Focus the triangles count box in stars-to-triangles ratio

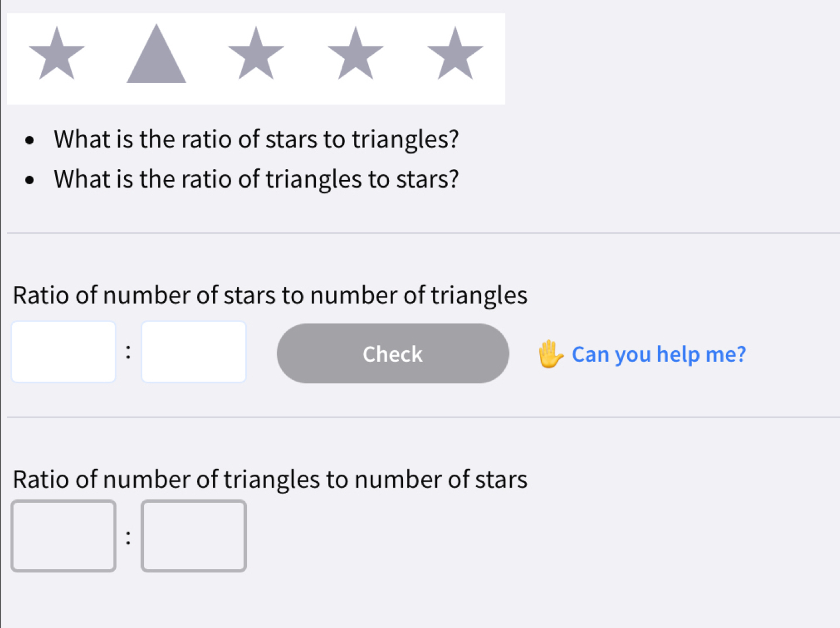[194, 352]
